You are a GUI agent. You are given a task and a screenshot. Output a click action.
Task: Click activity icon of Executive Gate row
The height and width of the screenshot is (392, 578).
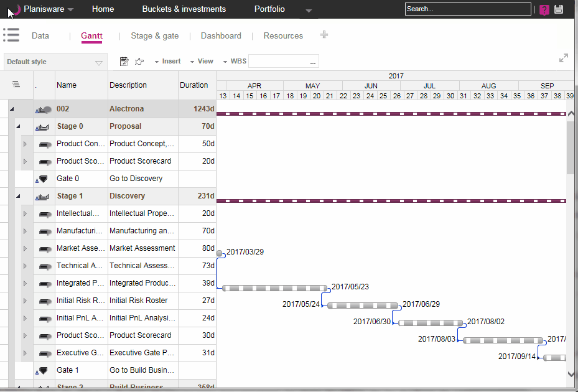tap(45, 353)
